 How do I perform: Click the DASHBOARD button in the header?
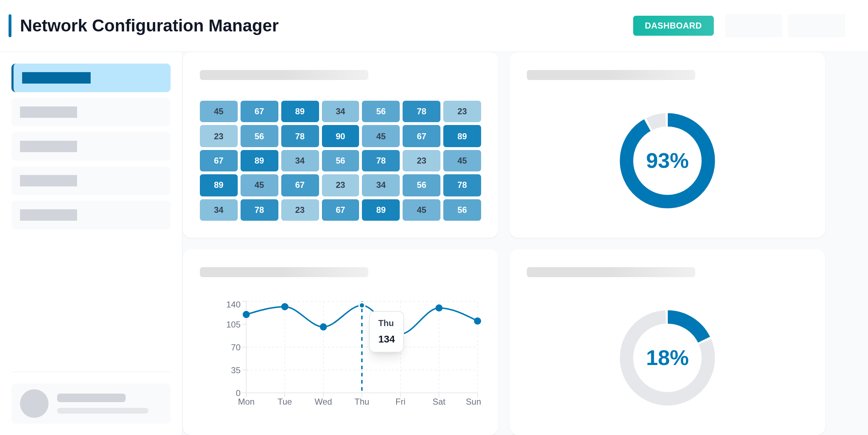click(x=673, y=26)
